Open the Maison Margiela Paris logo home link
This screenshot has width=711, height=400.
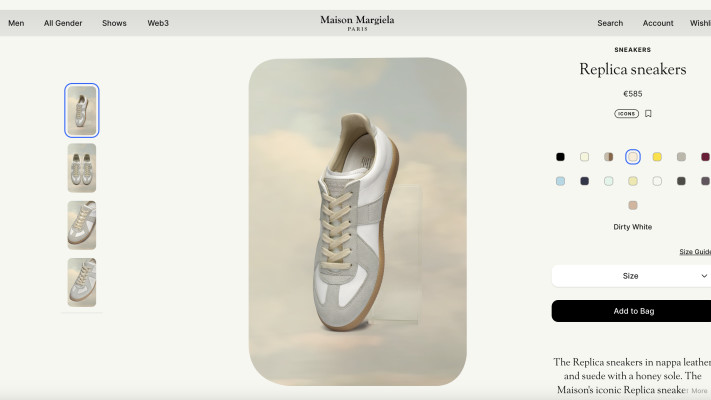tap(357, 23)
